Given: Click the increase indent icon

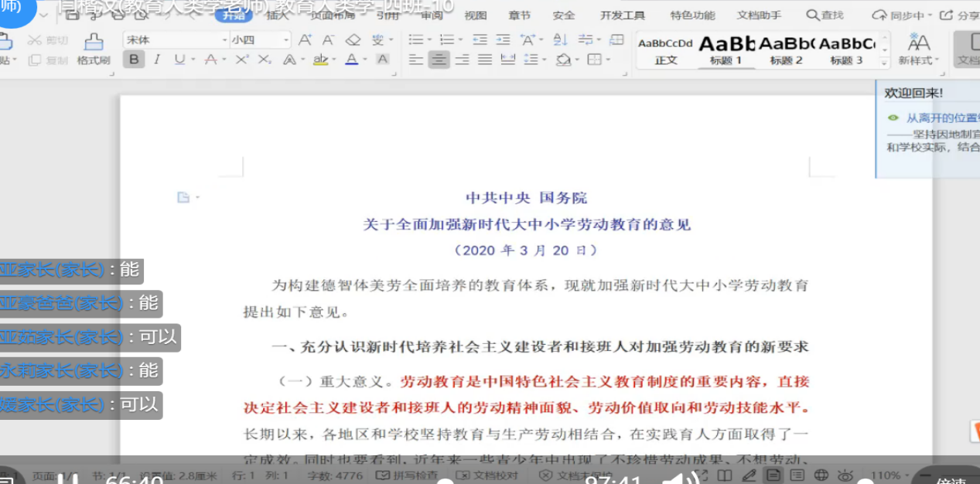Looking at the screenshot, I should [503, 39].
